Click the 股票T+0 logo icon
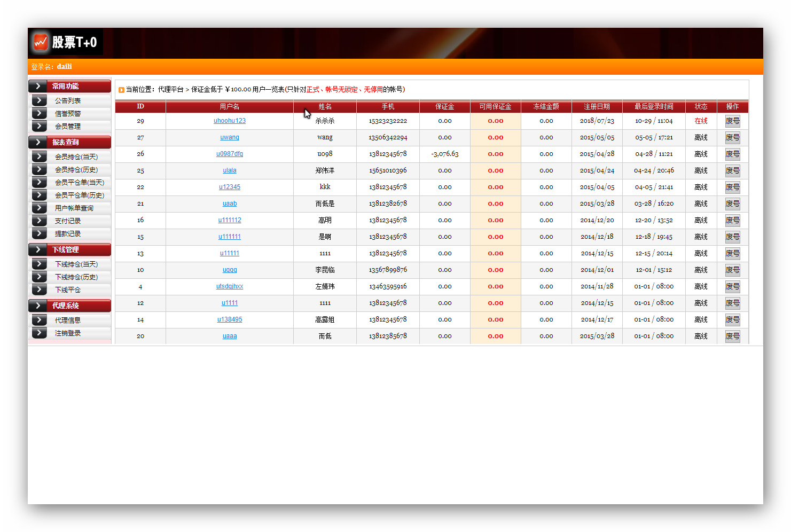Viewport: 791px width, 532px height. (41, 42)
